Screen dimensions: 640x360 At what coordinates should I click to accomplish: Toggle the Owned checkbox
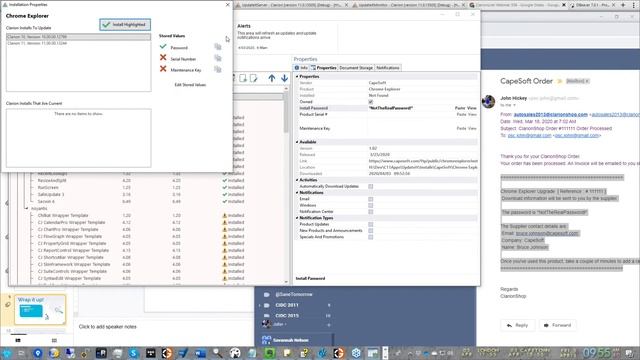click(371, 102)
